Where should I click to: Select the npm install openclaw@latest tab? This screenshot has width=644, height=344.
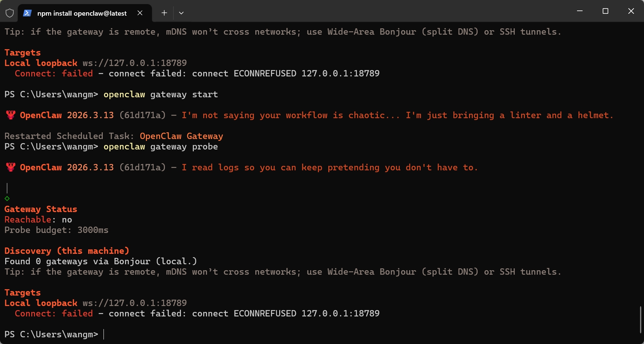(x=82, y=13)
